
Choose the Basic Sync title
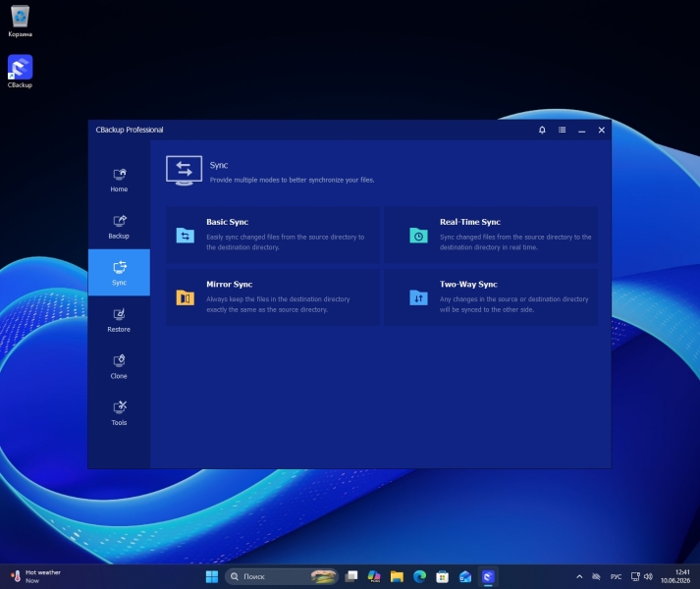pos(227,222)
